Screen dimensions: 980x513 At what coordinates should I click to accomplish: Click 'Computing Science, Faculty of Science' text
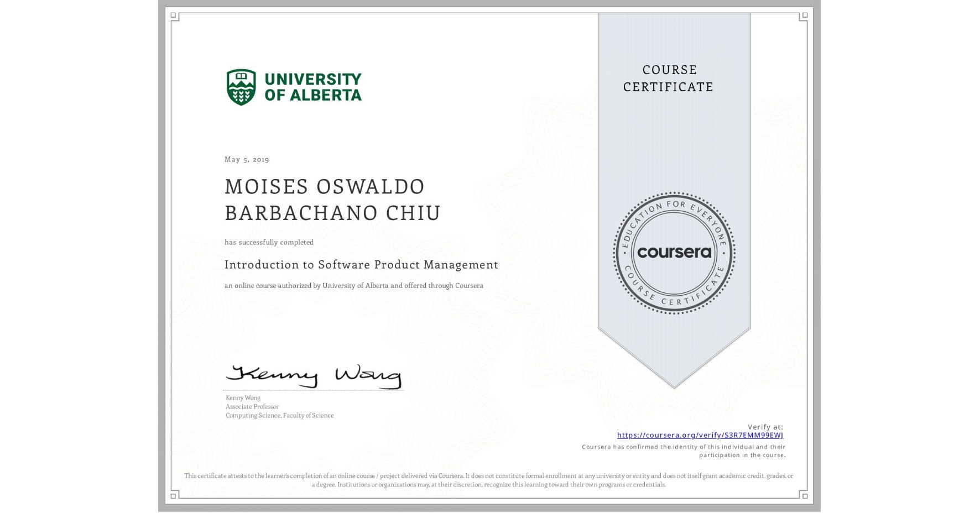[x=279, y=415]
